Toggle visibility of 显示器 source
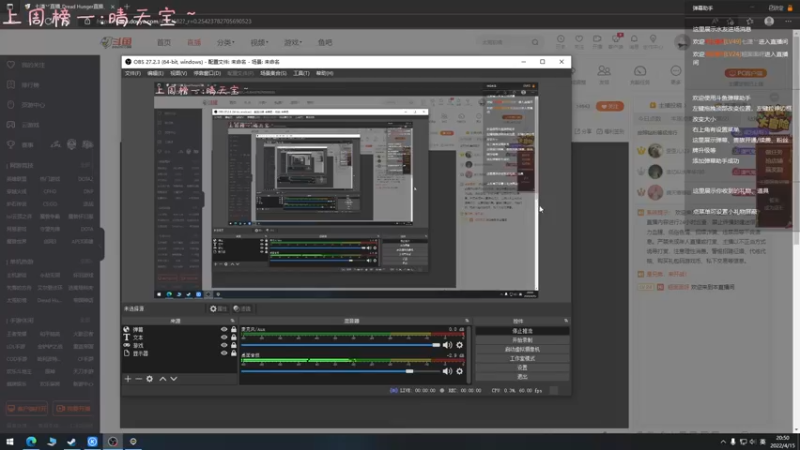Viewport: 800px width, 450px height. click(224, 353)
